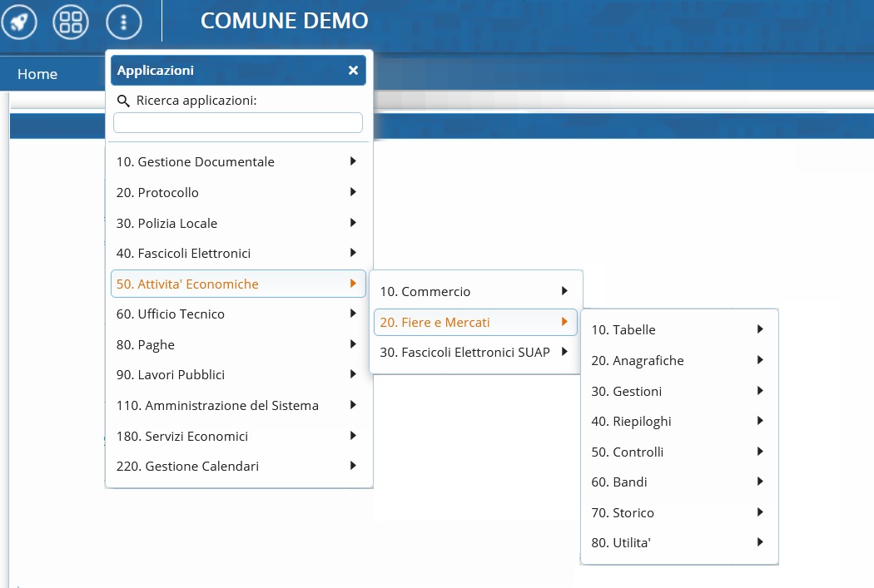This screenshot has width=874, height=588.
Task: Click the rocket launcher icon
Action: [19, 22]
